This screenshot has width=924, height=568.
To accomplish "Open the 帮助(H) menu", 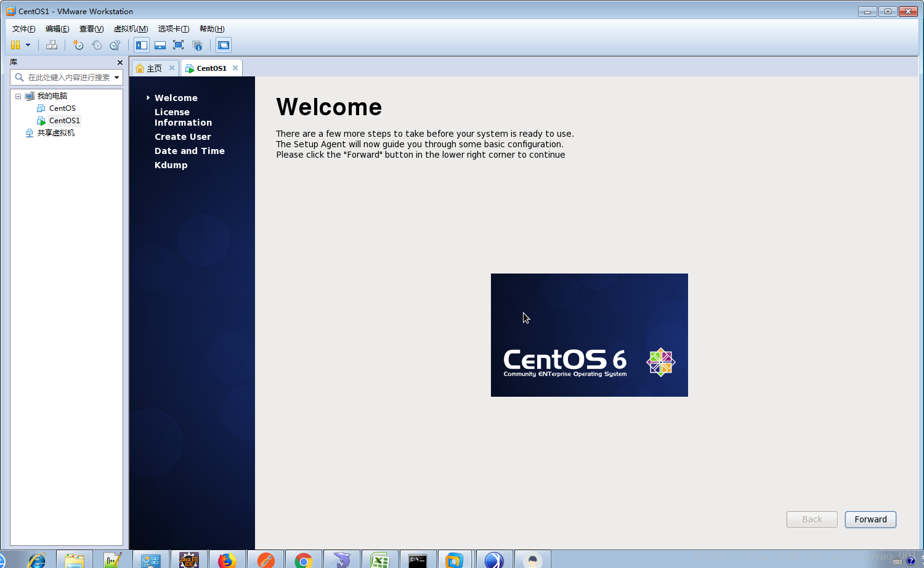I will (x=212, y=29).
